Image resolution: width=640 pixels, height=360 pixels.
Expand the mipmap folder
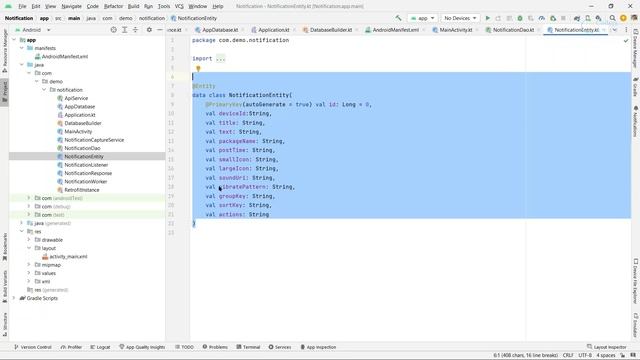click(x=29, y=265)
